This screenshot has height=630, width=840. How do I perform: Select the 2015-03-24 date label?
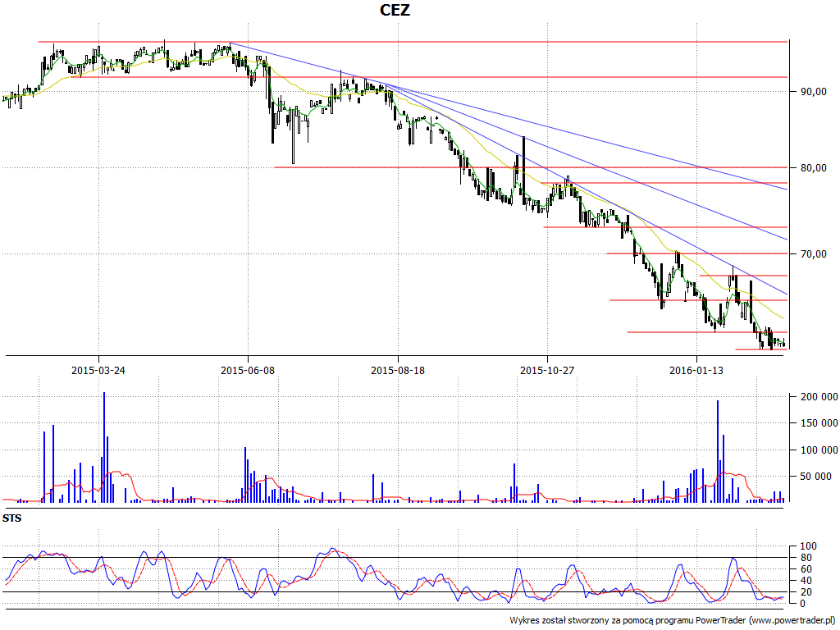98,370
